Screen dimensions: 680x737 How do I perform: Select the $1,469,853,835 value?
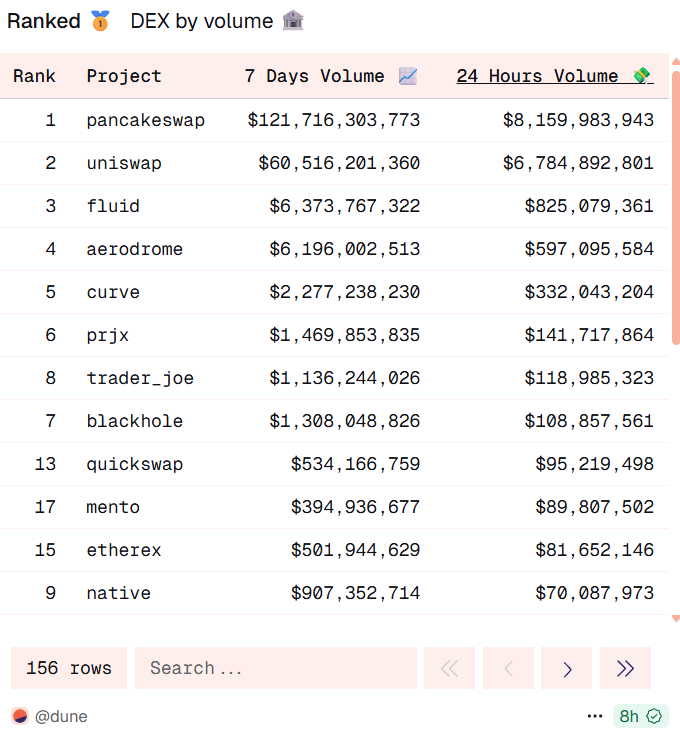coord(344,335)
